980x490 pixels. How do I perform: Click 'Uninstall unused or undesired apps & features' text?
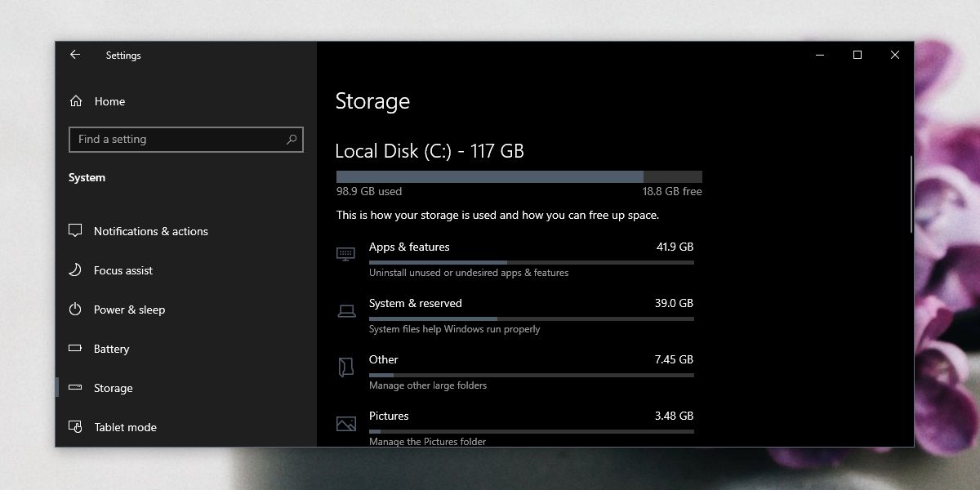(x=469, y=273)
